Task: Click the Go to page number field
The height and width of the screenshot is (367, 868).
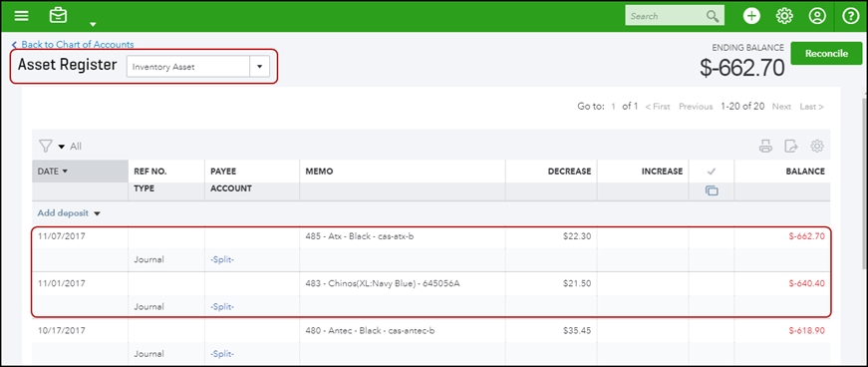Action: coord(613,107)
